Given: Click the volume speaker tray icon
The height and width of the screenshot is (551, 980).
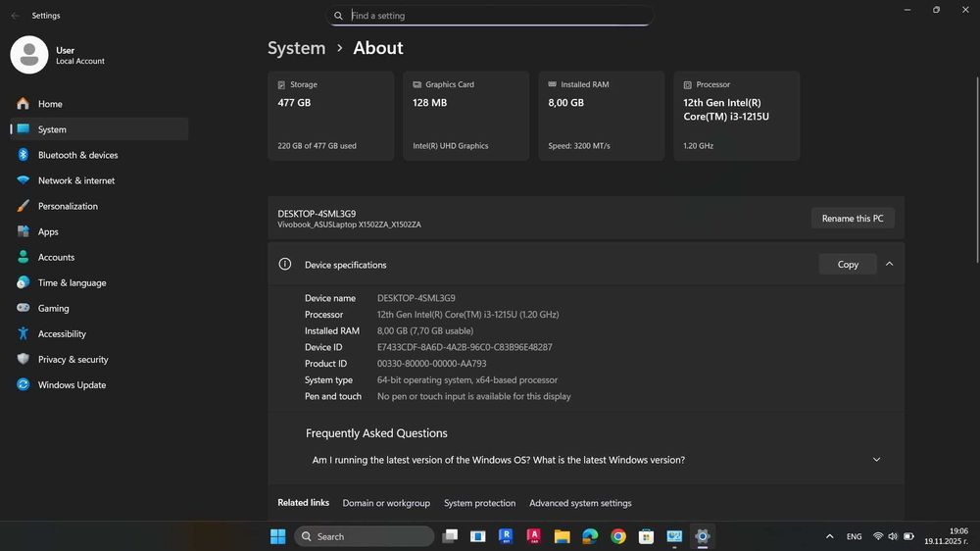Looking at the screenshot, I should [x=893, y=536].
